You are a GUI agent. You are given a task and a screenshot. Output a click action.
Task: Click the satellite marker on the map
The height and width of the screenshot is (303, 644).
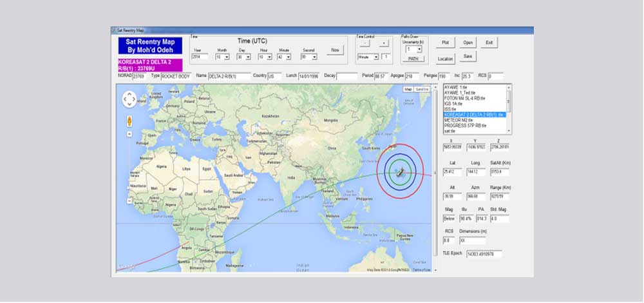point(400,171)
